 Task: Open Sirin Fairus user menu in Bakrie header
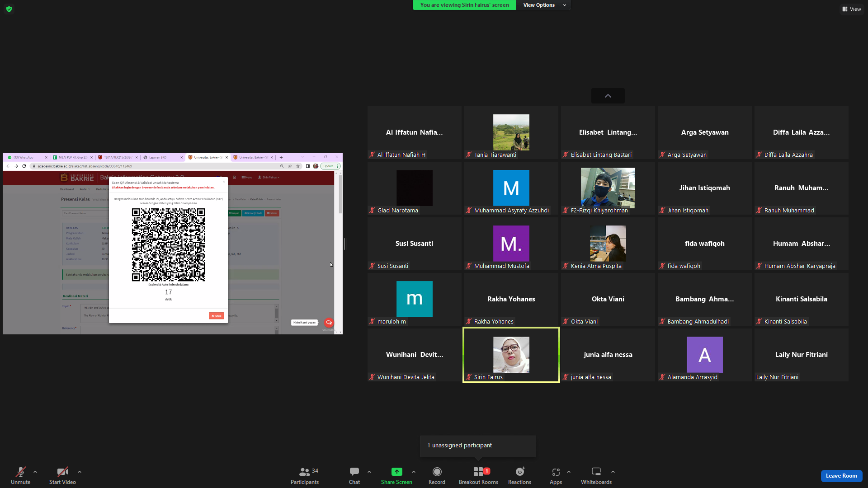point(269,178)
